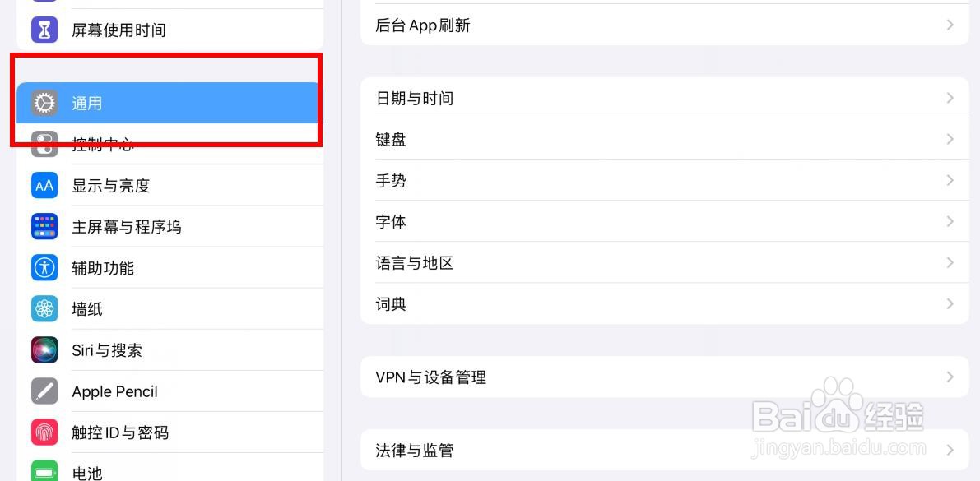Open 字体 settings row
Image resolution: width=980 pixels, height=481 pixels.
point(665,222)
